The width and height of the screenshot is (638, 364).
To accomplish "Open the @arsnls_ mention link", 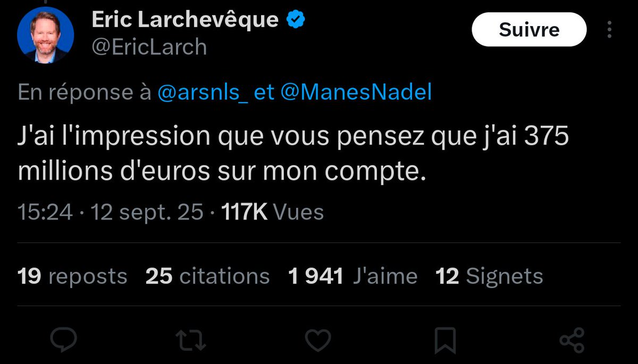I will [203, 92].
